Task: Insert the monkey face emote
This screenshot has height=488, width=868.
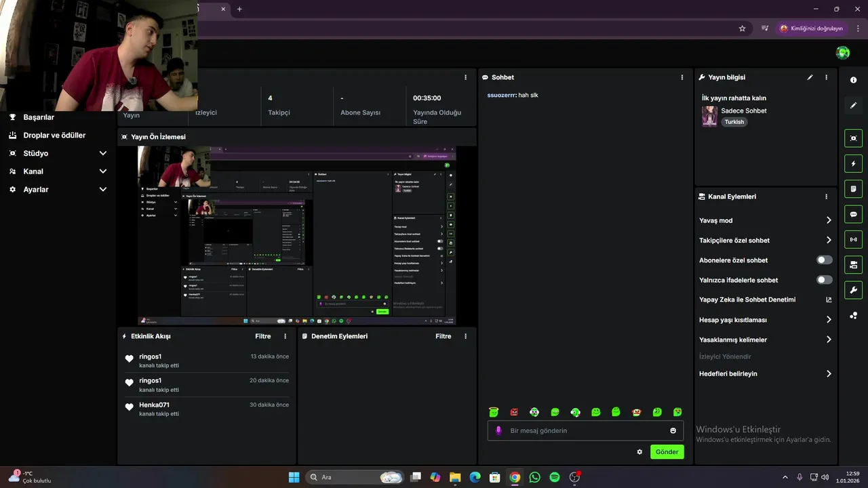Action: (x=636, y=412)
